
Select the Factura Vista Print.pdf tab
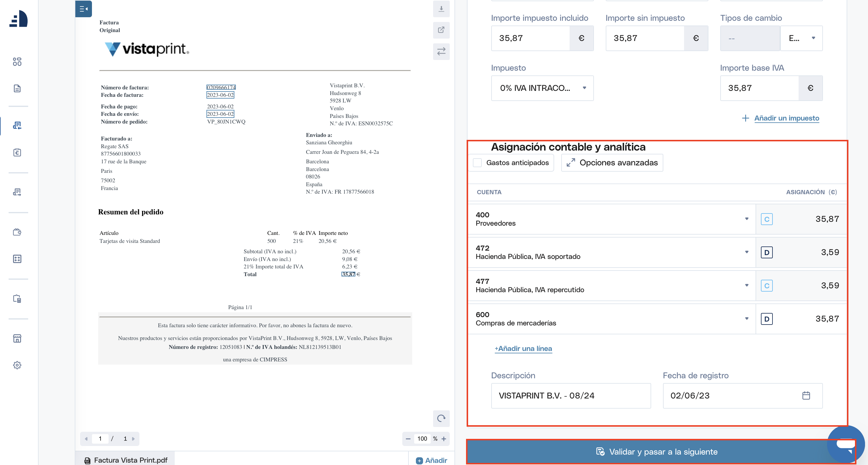(x=126, y=460)
